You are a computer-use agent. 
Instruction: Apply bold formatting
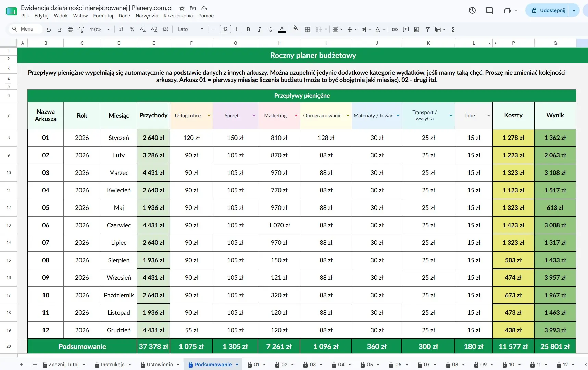pyautogui.click(x=249, y=29)
